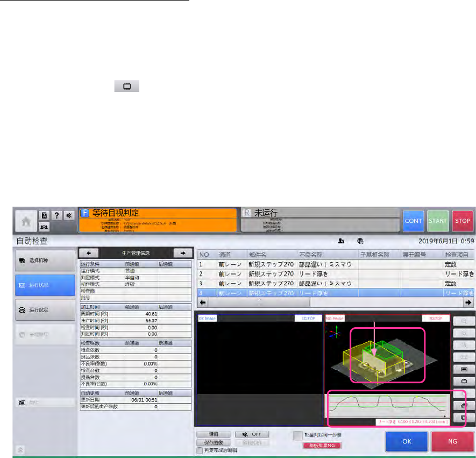
Task: Open 运行设定 in the sidebar
Action: point(45,310)
